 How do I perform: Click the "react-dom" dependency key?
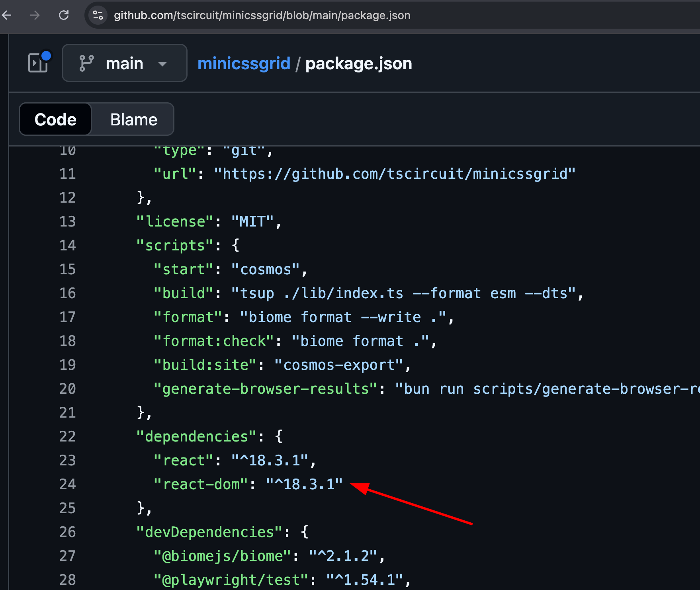point(201,485)
